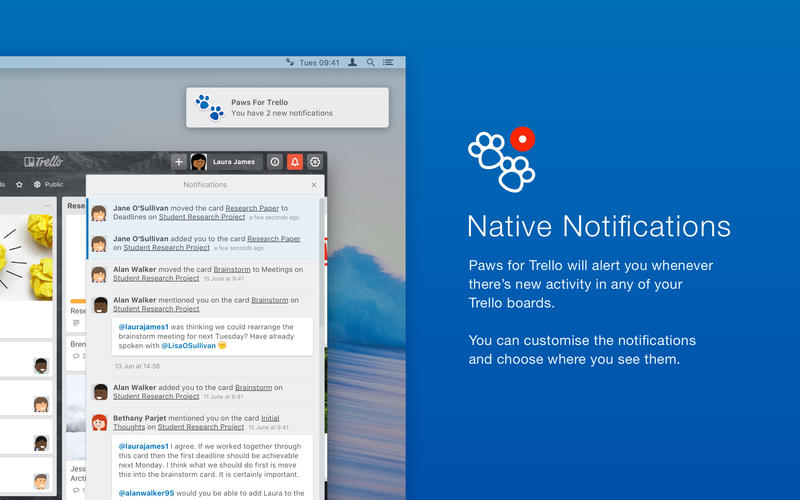Close the Notifications panel
The width and height of the screenshot is (800, 500).
(x=314, y=185)
